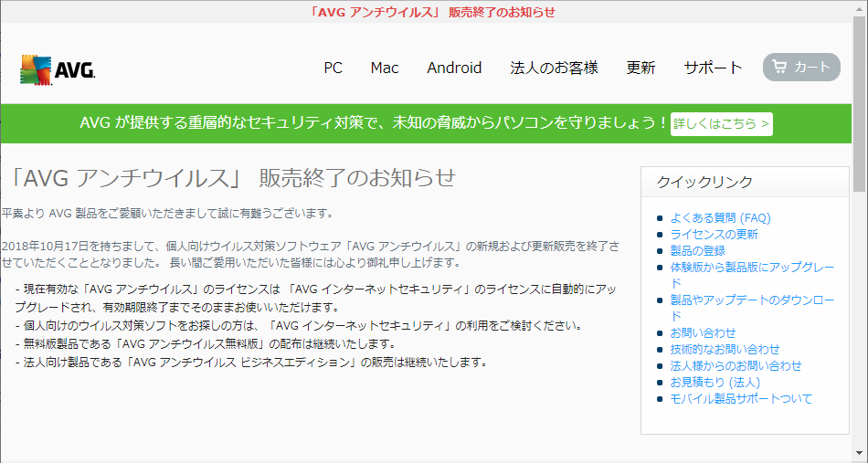Screen dimensions: 868x463
Task: Open the PC menu
Action: pyautogui.click(x=333, y=68)
